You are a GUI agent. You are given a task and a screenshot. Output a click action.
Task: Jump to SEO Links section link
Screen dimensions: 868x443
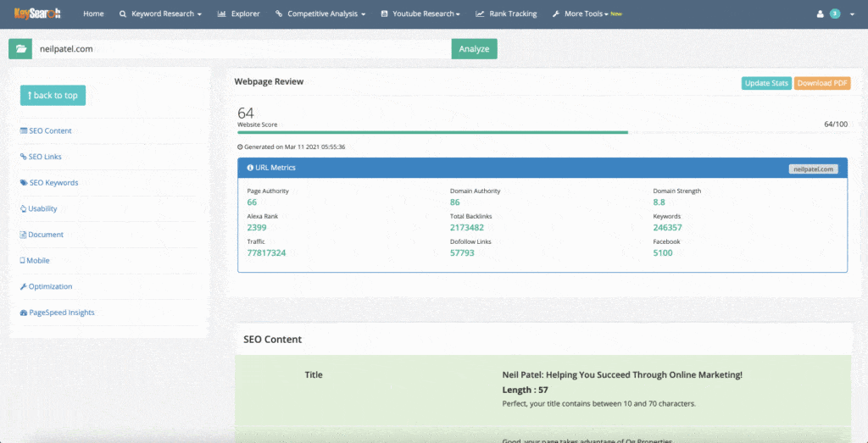click(x=45, y=157)
